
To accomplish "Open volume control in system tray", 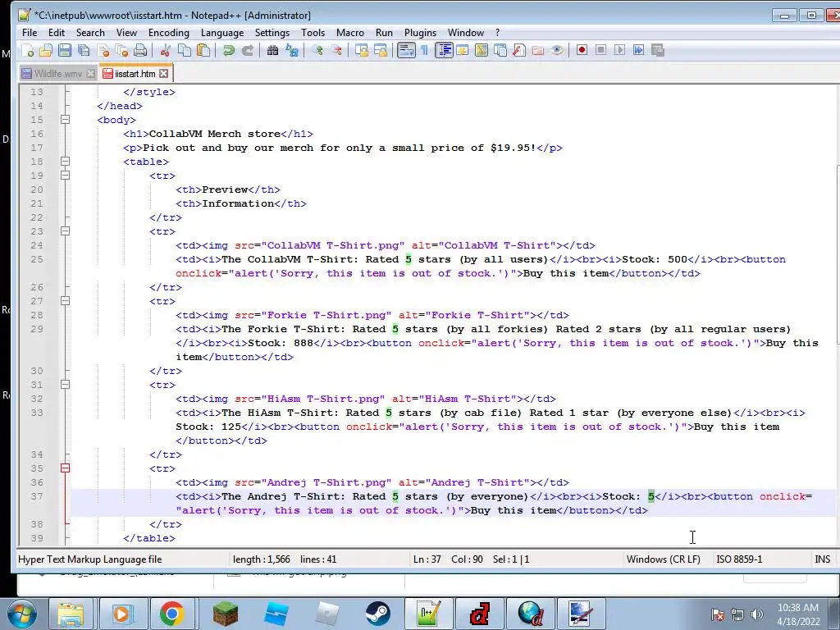I will (757, 614).
